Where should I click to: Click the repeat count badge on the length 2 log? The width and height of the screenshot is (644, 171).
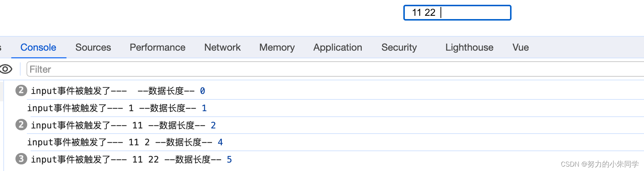pyautogui.click(x=21, y=125)
